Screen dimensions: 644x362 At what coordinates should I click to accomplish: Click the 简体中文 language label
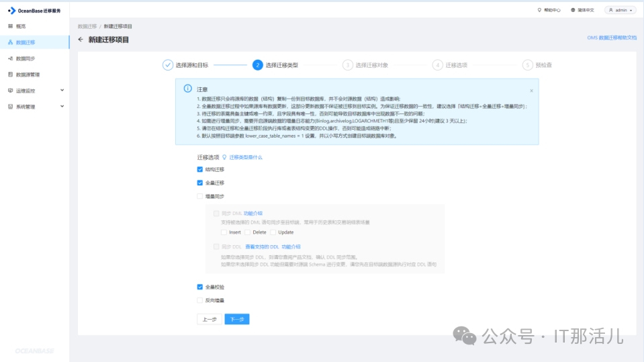click(586, 10)
